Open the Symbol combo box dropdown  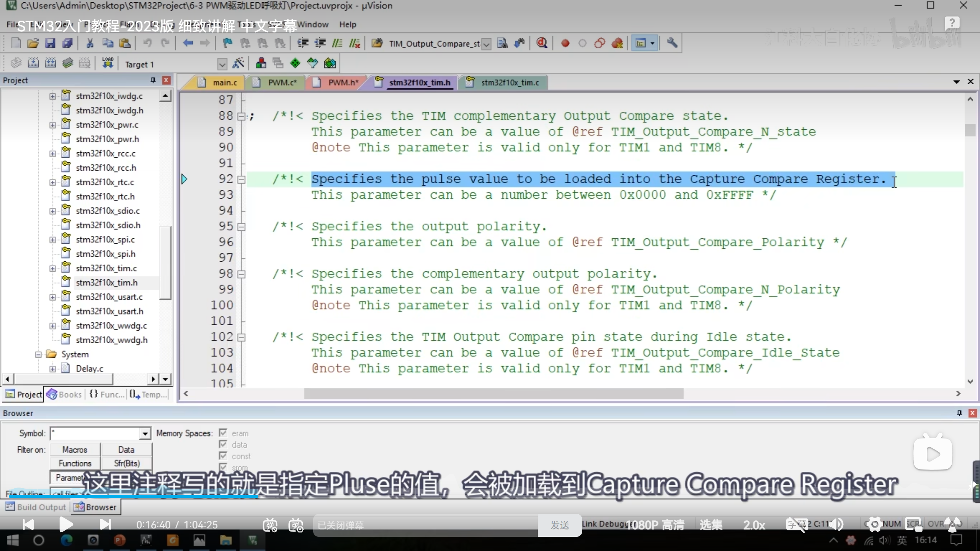145,434
